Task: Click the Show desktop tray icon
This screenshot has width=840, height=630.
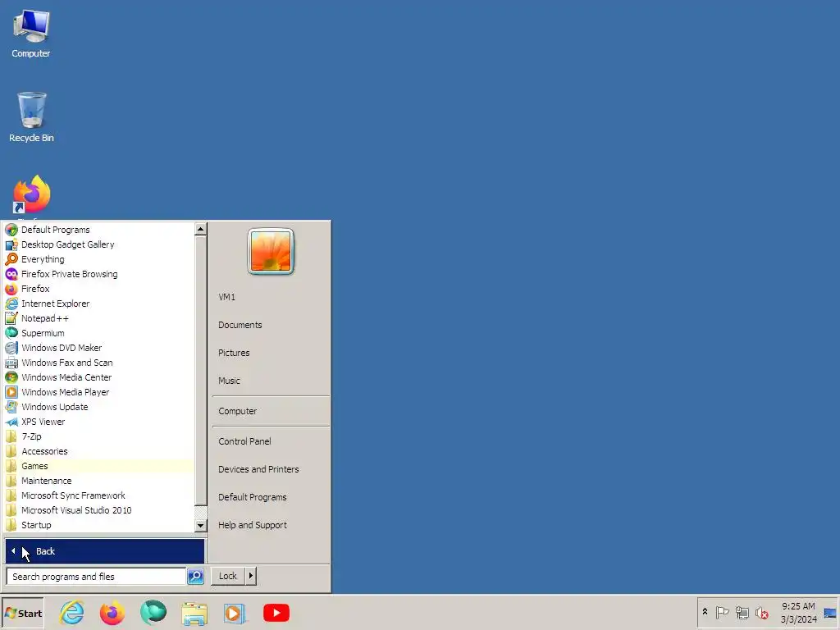Action: click(830, 613)
